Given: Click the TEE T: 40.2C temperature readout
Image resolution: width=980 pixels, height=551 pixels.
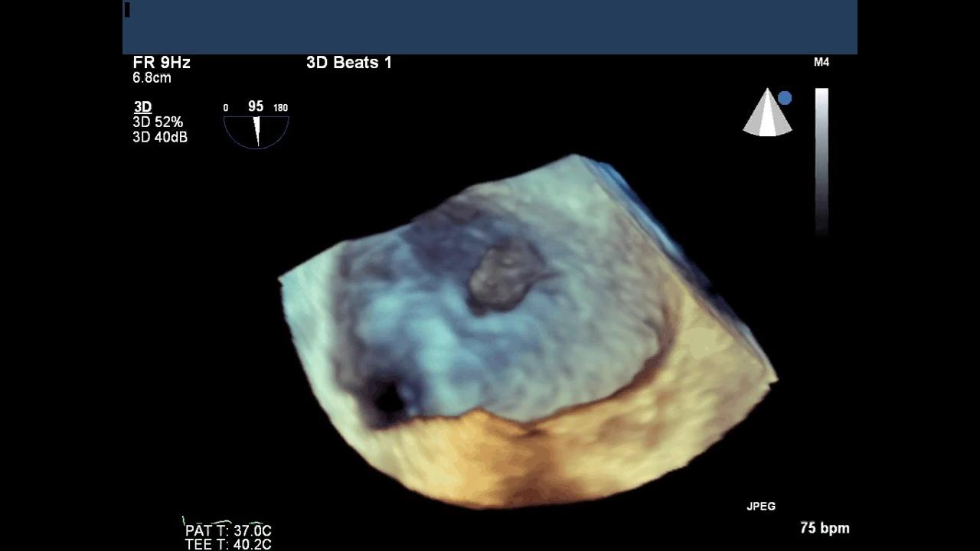Looking at the screenshot, I should [x=228, y=544].
